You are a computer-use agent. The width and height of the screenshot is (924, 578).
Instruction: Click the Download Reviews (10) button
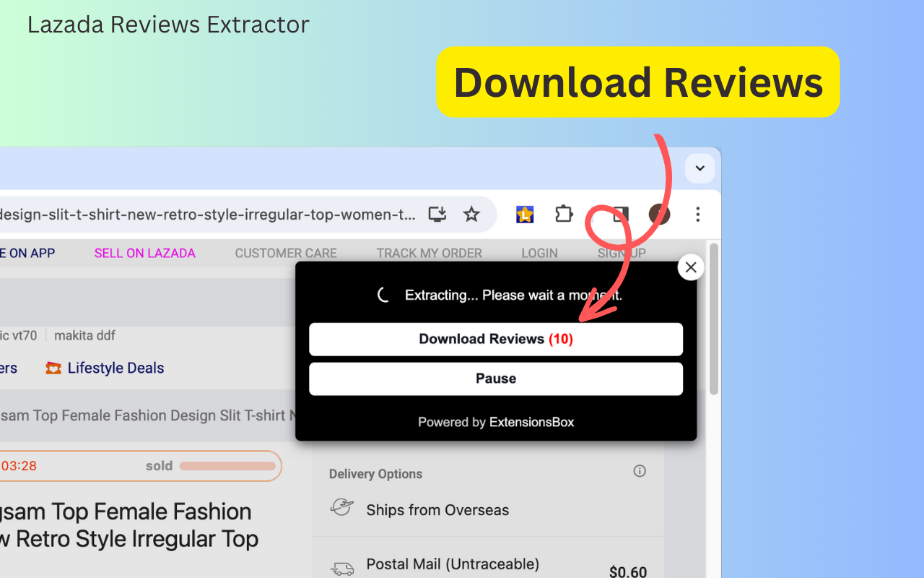click(496, 339)
